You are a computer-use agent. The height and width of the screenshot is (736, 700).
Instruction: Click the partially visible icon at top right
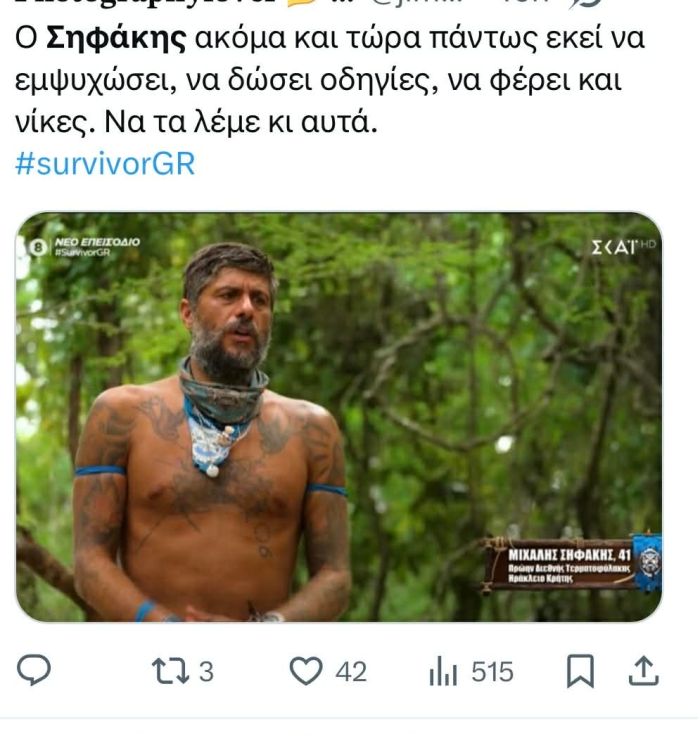(x=585, y=4)
